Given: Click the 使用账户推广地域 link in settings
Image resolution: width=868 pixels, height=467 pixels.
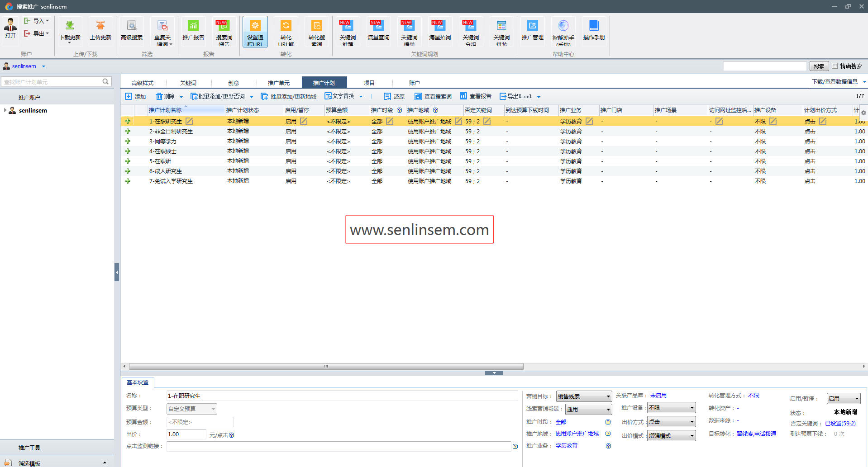Looking at the screenshot, I should point(577,434).
